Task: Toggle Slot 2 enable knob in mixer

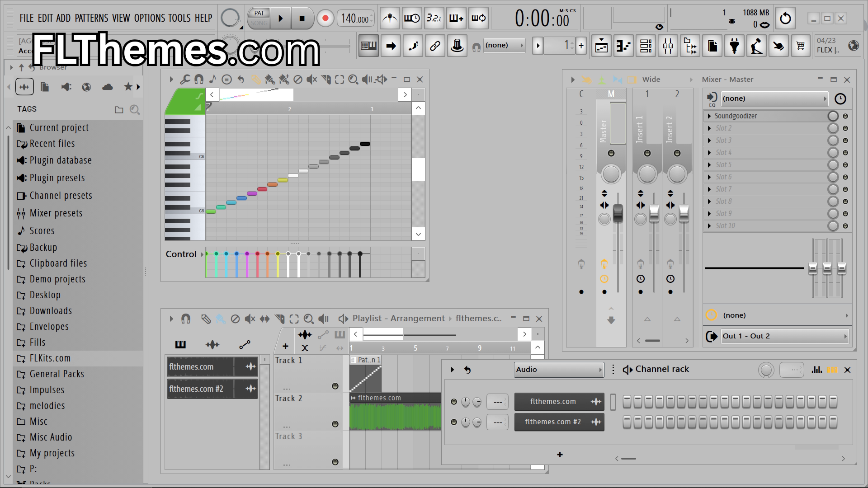Action: [x=833, y=128]
